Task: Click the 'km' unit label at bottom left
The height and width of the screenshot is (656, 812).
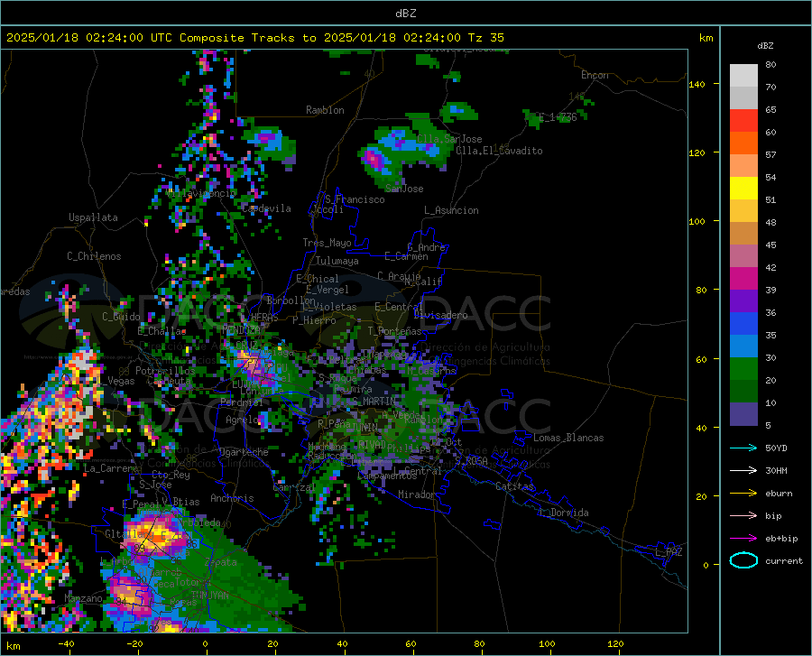Action: click(14, 646)
